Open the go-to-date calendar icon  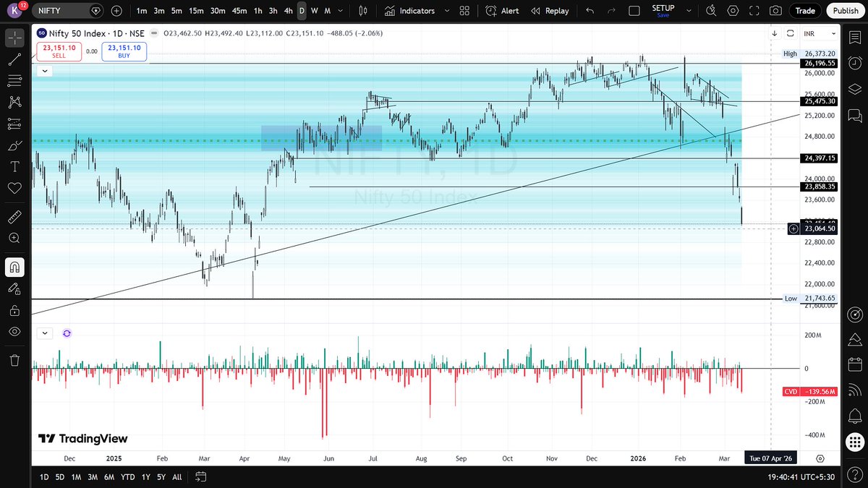click(x=201, y=477)
